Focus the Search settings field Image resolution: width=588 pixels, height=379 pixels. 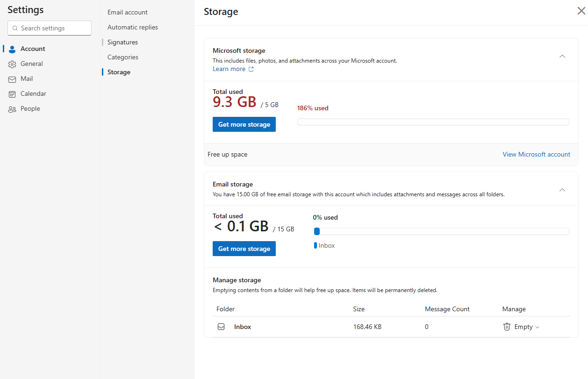[x=50, y=28]
